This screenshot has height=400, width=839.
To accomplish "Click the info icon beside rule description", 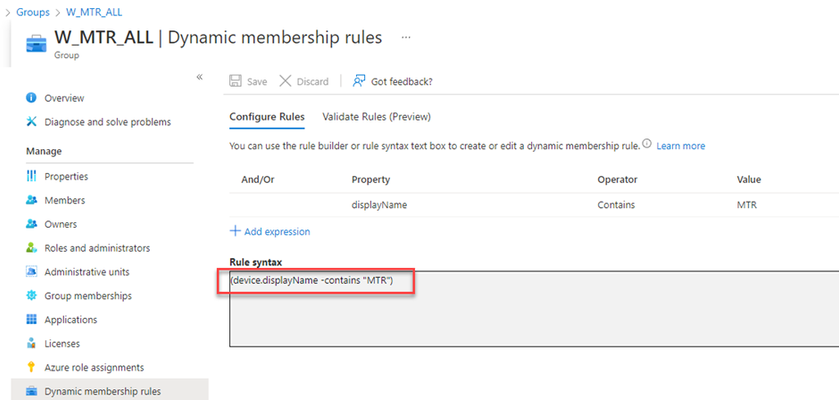I will coord(647,144).
